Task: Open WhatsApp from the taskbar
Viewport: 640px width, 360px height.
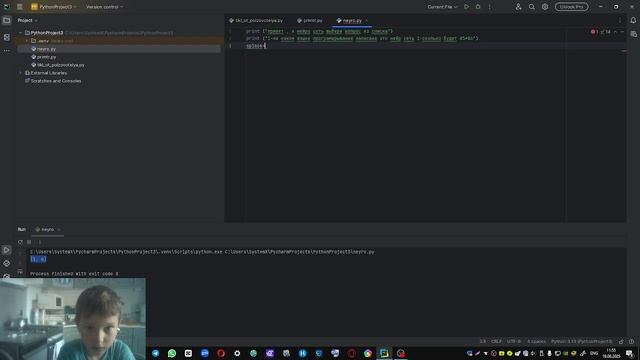Action: [x=172, y=353]
